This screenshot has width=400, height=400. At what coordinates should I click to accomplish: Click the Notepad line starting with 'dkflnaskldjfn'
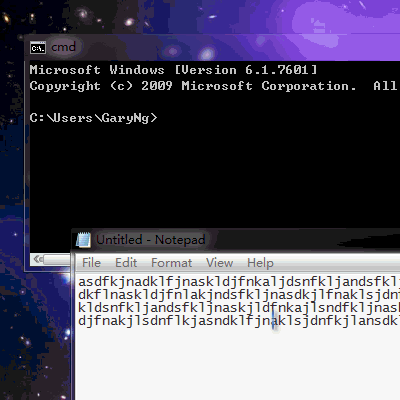pyautogui.click(x=239, y=295)
